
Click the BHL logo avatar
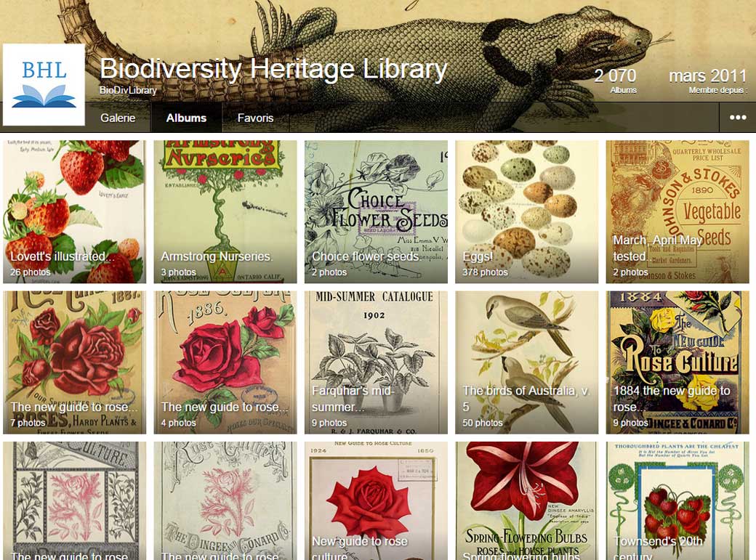pos(44,85)
